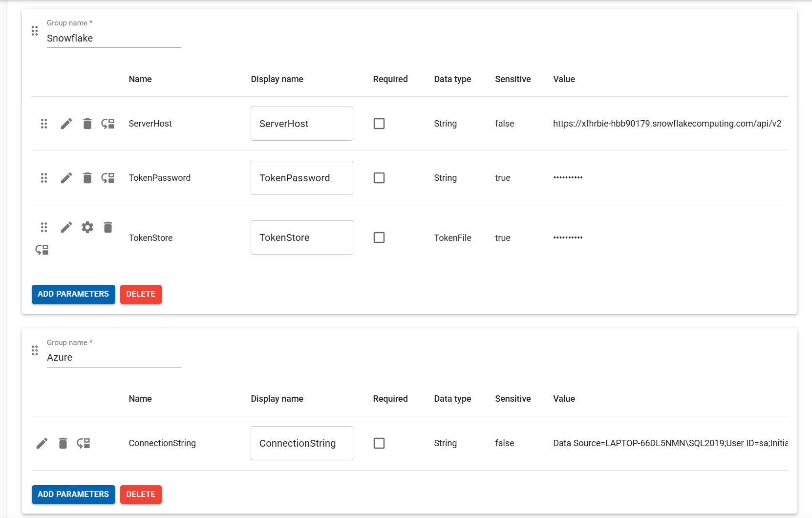Click the move-to-group icon for ConnectionString
Viewport: 812px width, 518px height.
(84, 443)
